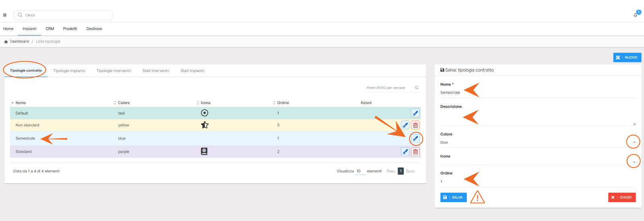Expand the Icona dropdown

click(x=634, y=162)
